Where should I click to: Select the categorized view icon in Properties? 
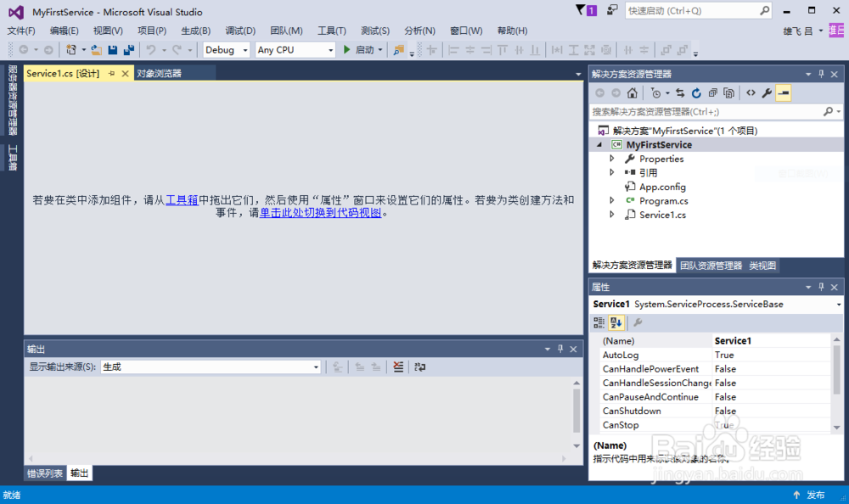pos(598,322)
